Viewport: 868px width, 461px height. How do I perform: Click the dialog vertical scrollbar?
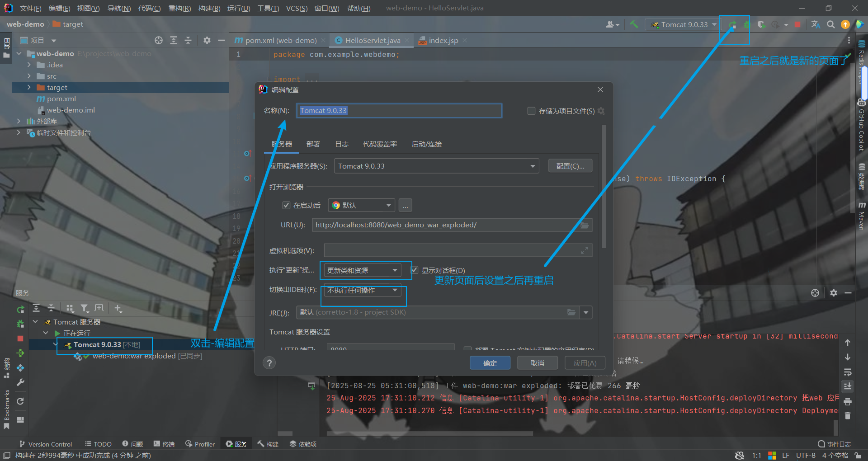coord(604,186)
